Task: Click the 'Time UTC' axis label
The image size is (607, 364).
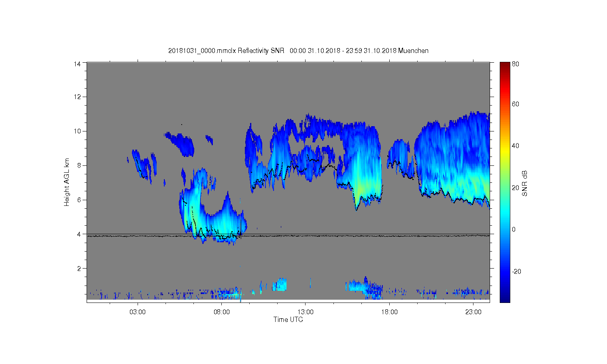Action: click(288, 320)
